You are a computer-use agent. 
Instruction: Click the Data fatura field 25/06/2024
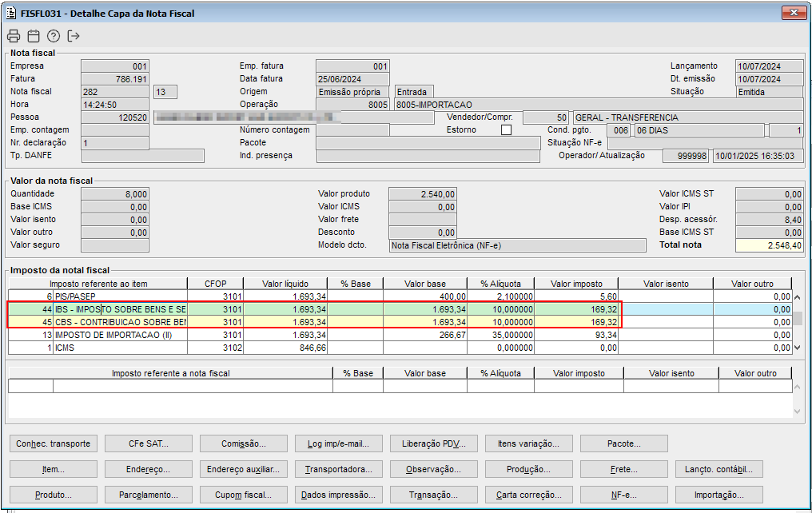point(352,78)
